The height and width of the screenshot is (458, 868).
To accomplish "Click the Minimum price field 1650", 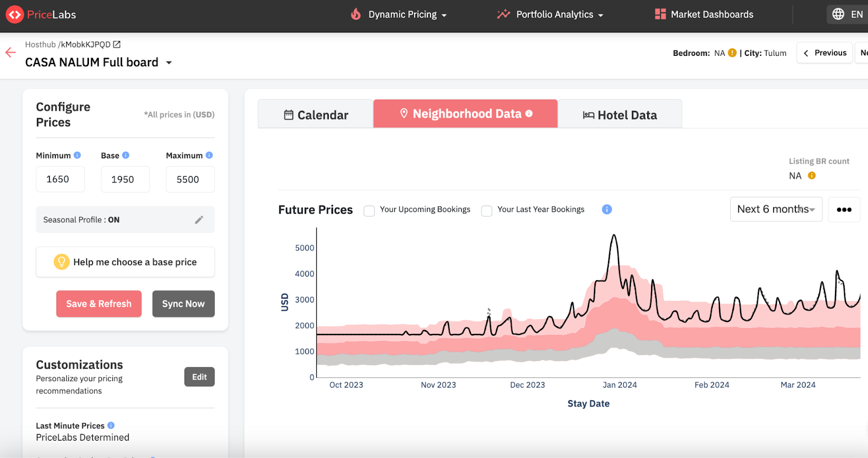I will click(60, 179).
